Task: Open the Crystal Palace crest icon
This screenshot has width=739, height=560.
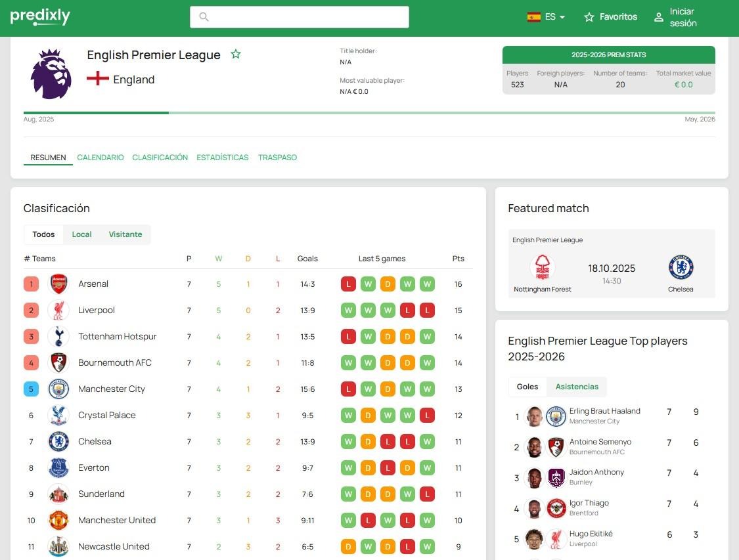Action: [x=58, y=416]
